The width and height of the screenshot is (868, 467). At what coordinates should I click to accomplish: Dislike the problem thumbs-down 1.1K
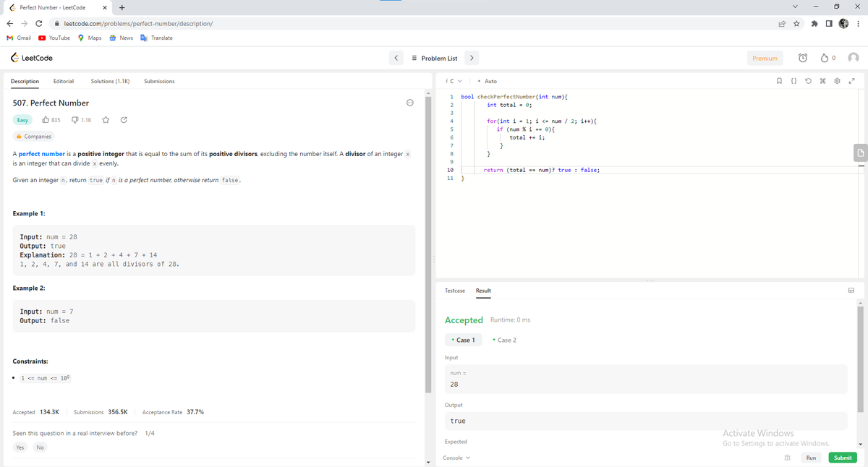82,120
